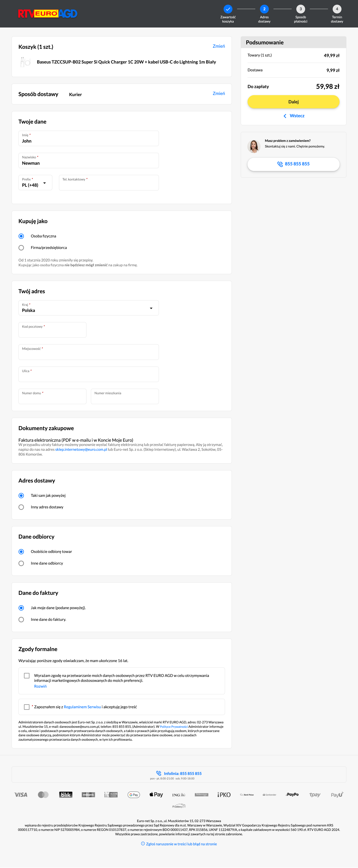
Task: Expand the consent text via Rozwiń
Action: (x=40, y=686)
